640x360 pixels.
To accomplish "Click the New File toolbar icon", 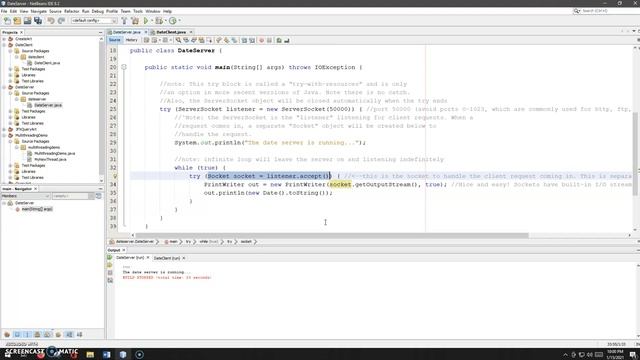I will pyautogui.click(x=7, y=20).
